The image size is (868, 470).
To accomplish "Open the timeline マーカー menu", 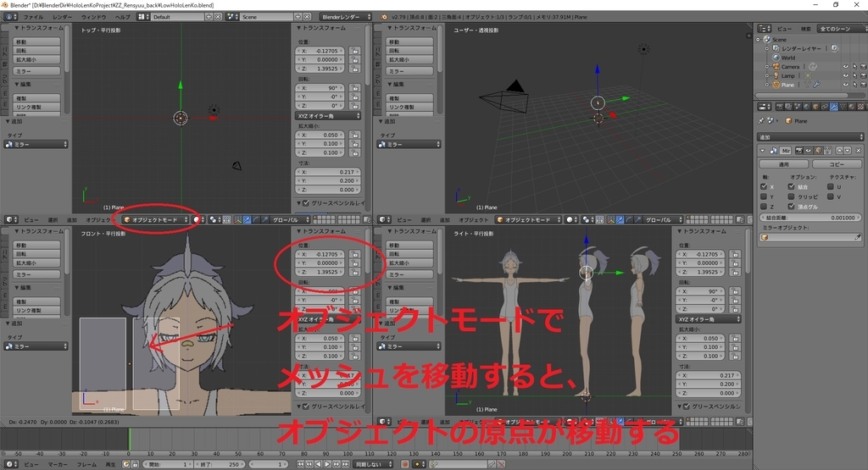I will pos(58,464).
